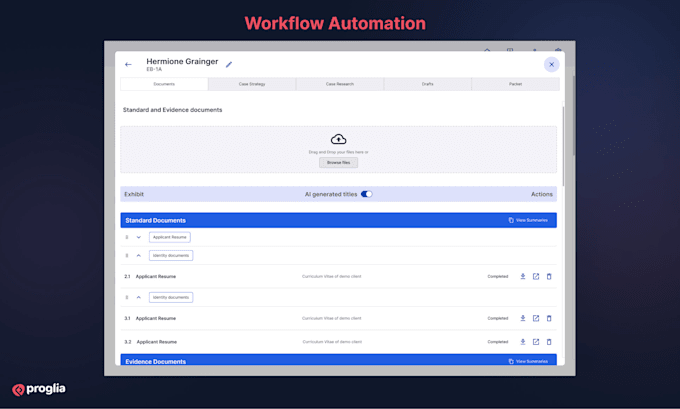Screen dimensions: 680x409
Task: Click the Standard and Evidence documents heading
Action: point(172,110)
